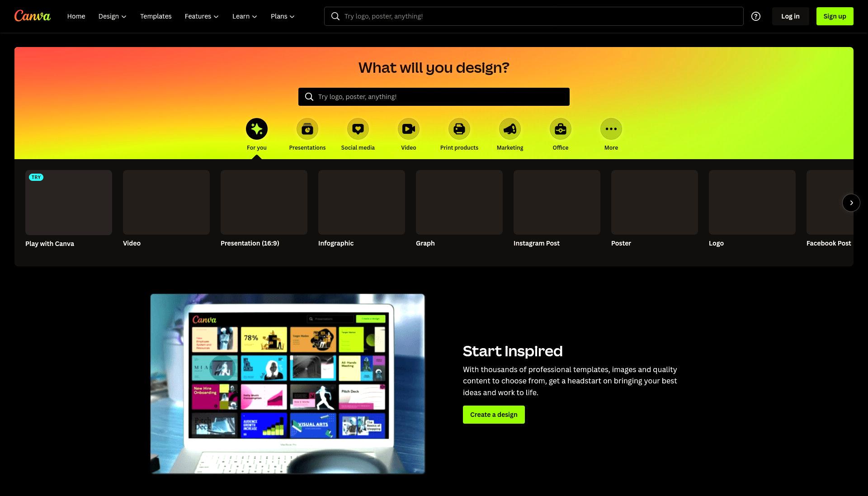Click the TRY badge on Play with Canva
868x496 pixels.
coord(36,177)
